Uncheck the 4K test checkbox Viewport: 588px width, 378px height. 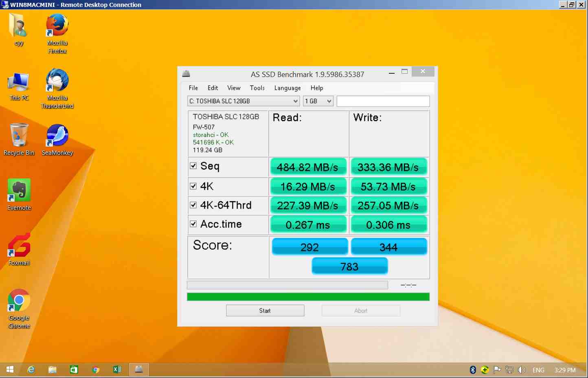coord(193,186)
